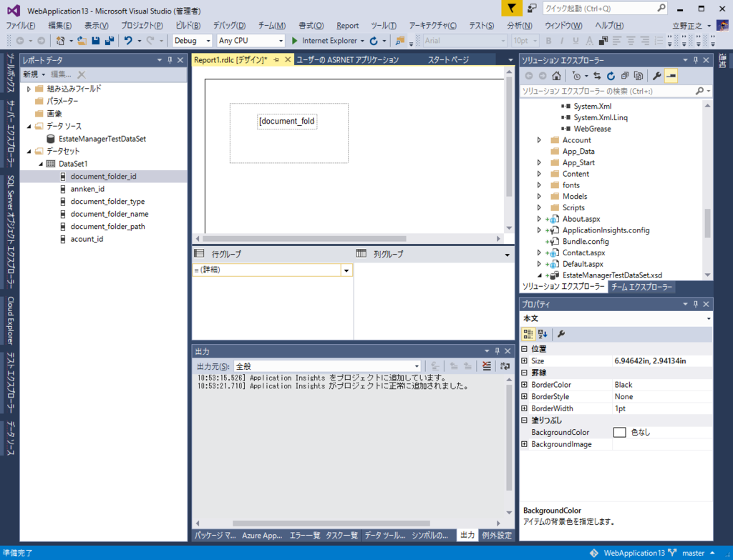This screenshot has width=733, height=560.
Task: Click Collapse All in Solution Explorer
Action: [x=624, y=76]
